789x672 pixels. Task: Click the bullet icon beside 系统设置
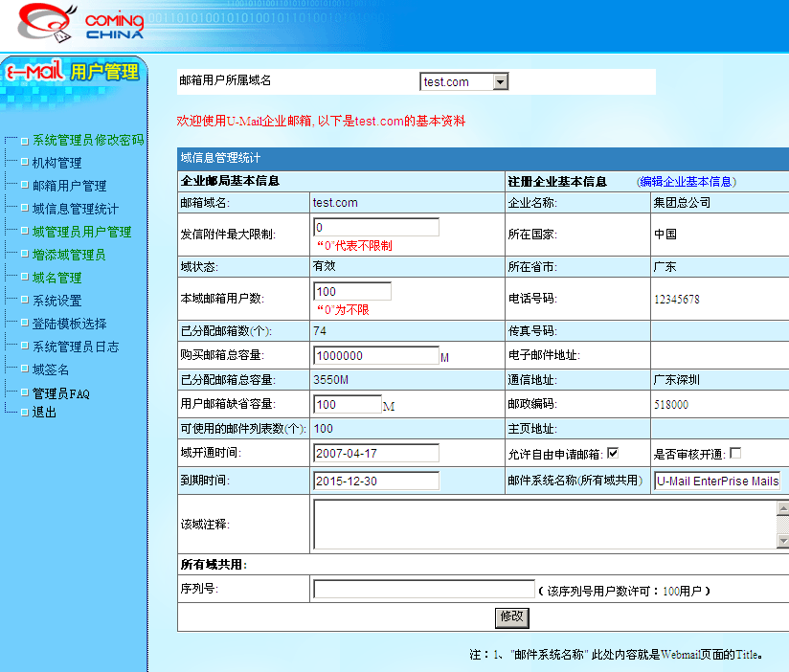point(24,302)
